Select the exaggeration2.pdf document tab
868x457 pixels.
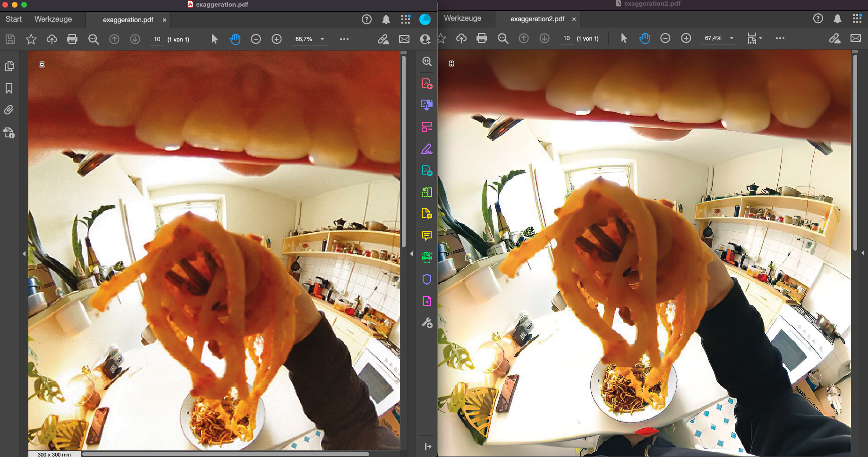pos(537,19)
